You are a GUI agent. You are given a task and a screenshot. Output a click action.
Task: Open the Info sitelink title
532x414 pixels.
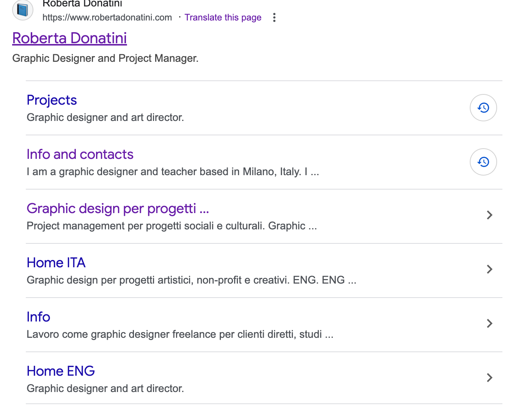click(38, 317)
